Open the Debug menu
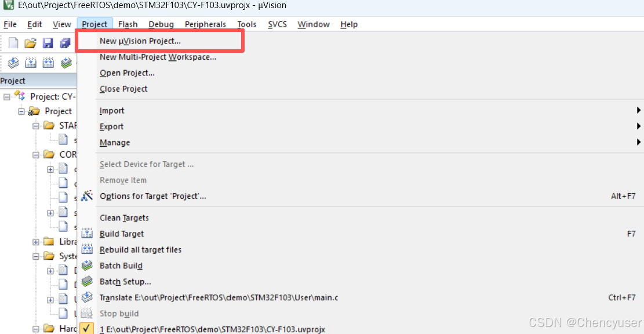The height and width of the screenshot is (334, 644). click(161, 24)
